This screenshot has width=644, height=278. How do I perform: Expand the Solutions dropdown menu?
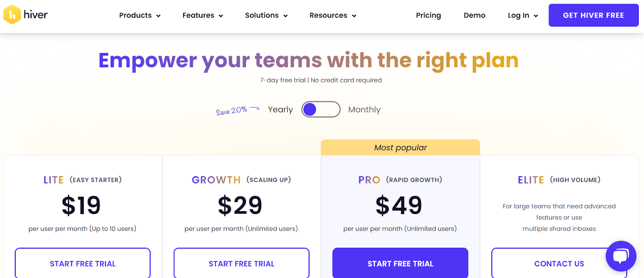coord(266,15)
